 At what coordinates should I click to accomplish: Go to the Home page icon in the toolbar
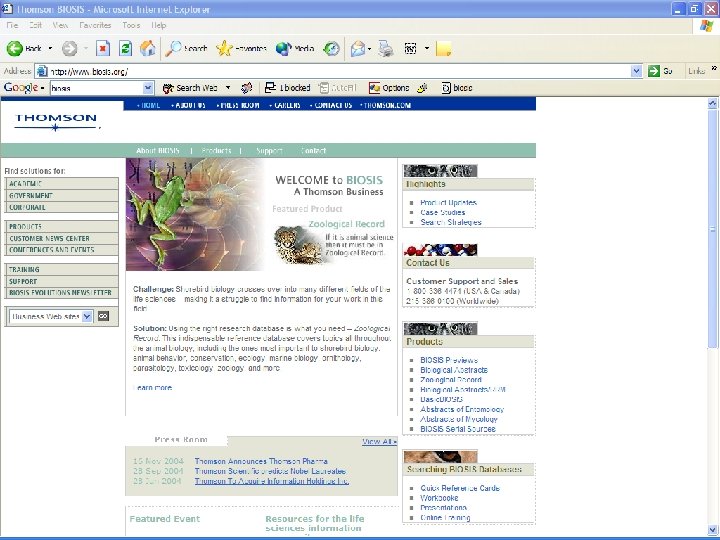[x=147, y=48]
